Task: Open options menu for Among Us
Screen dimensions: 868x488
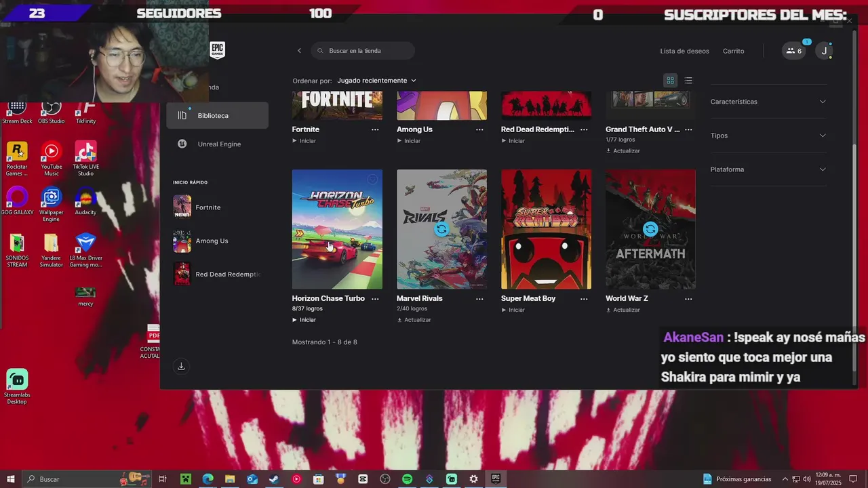Action: [479, 129]
